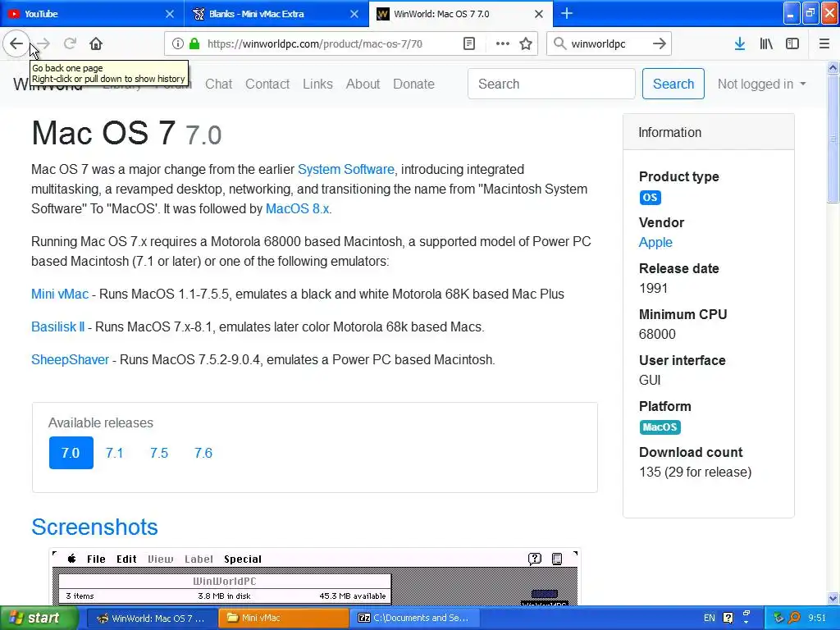Click the green padlock security icon
This screenshot has width=840, height=630.
click(195, 44)
